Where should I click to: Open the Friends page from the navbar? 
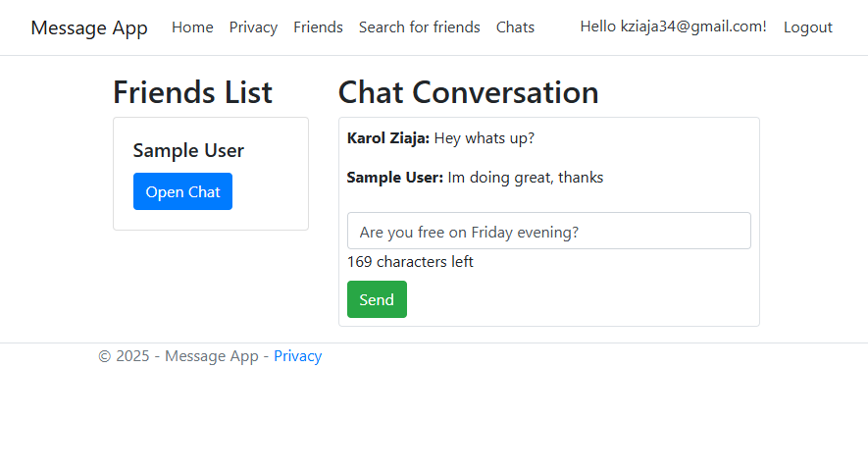[x=318, y=27]
